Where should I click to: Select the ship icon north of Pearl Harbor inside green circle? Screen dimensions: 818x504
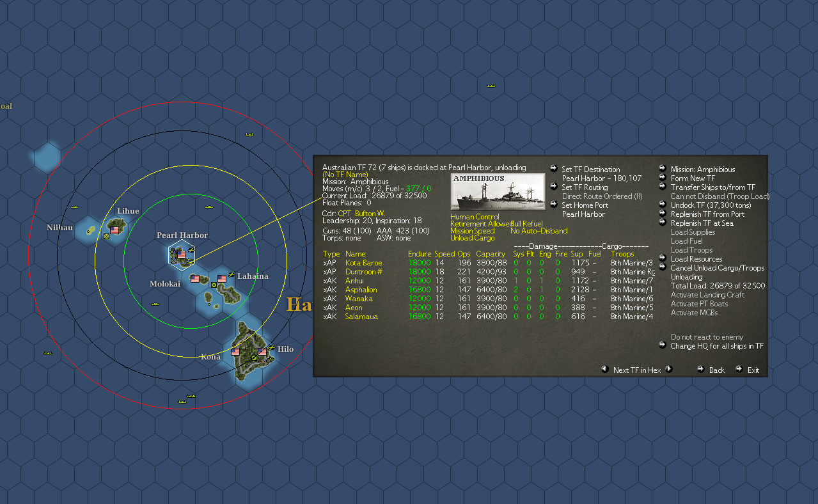point(209,207)
